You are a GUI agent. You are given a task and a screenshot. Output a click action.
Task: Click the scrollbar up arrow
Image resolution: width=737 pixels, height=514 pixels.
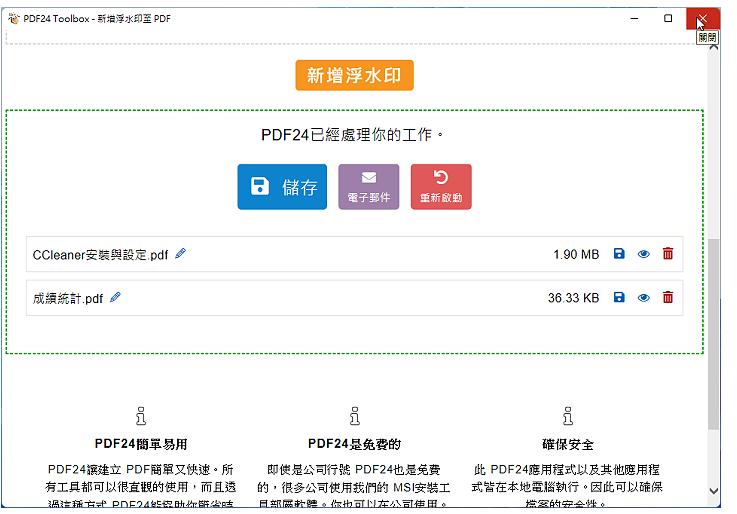click(x=714, y=47)
